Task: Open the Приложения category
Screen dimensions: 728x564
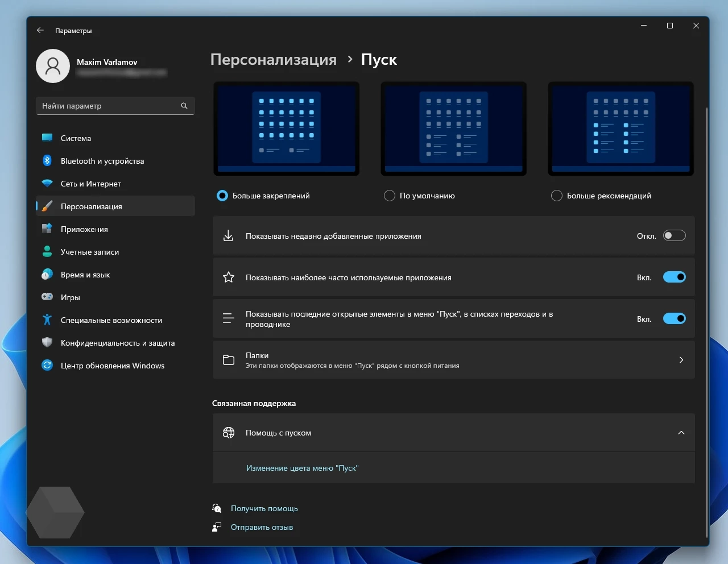Action: pyautogui.click(x=115, y=229)
